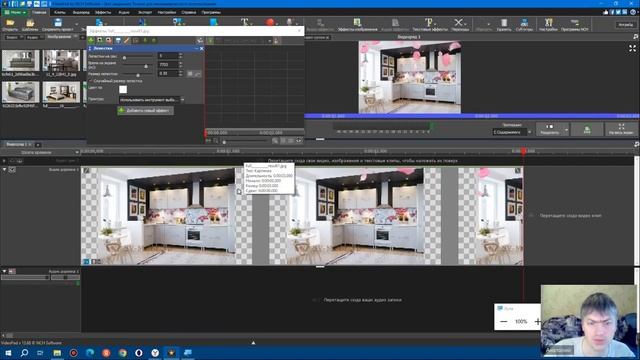Screen dimensions: 640x360
Task: Click the thumbs-up like icon
Action: tap(605, 12)
